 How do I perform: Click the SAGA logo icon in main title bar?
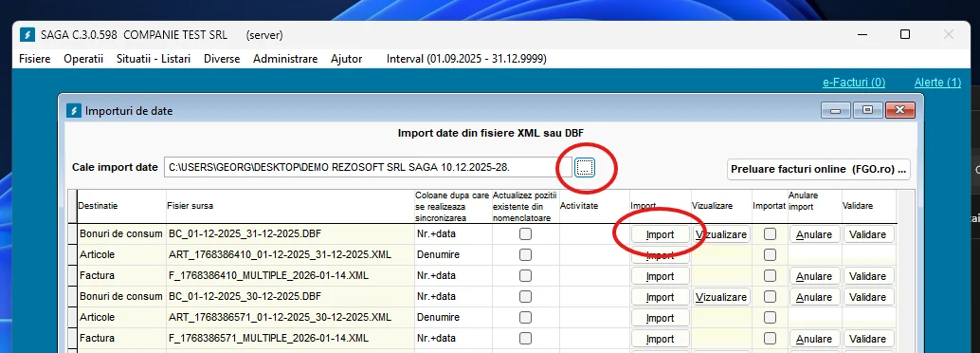pyautogui.click(x=27, y=34)
